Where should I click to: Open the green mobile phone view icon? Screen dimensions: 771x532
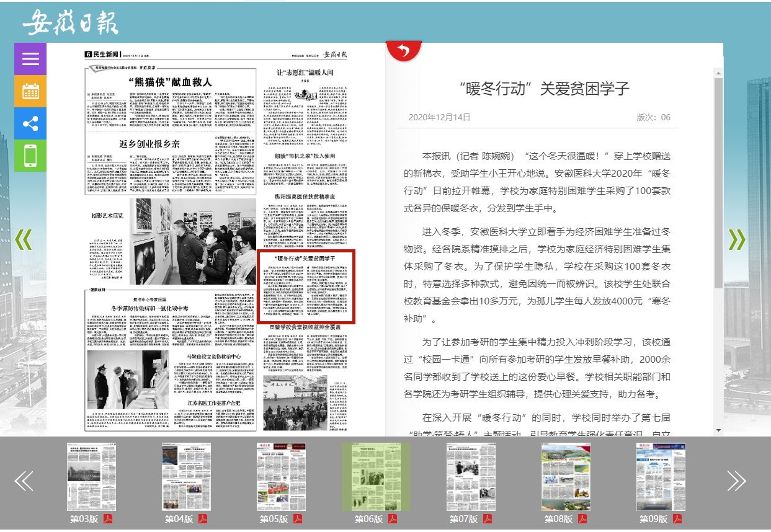pyautogui.click(x=30, y=156)
